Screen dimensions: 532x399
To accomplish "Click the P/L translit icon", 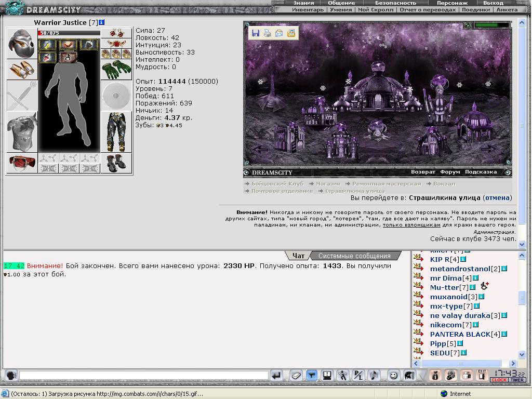I will 358,375.
